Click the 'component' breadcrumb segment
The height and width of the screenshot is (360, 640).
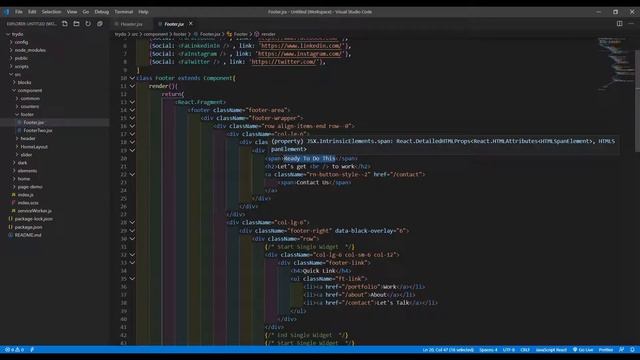(156, 34)
